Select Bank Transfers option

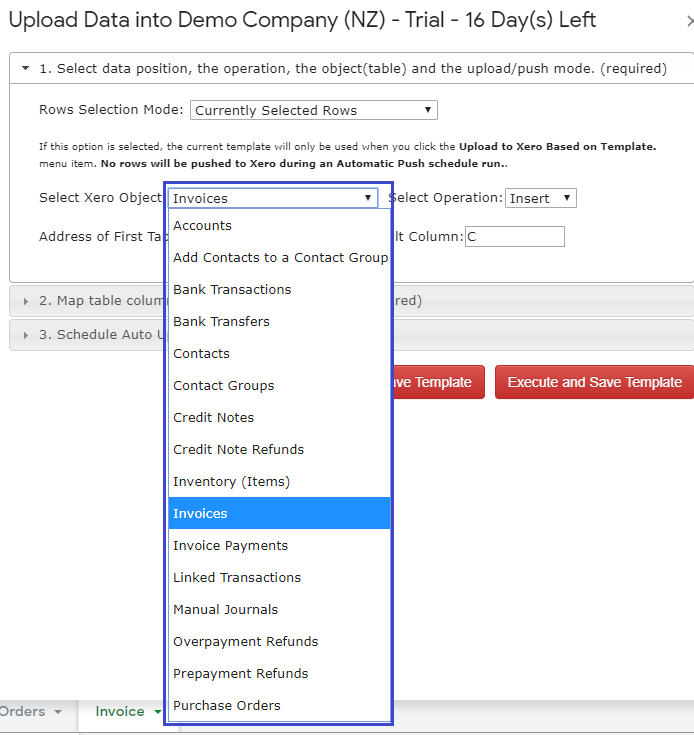point(279,322)
